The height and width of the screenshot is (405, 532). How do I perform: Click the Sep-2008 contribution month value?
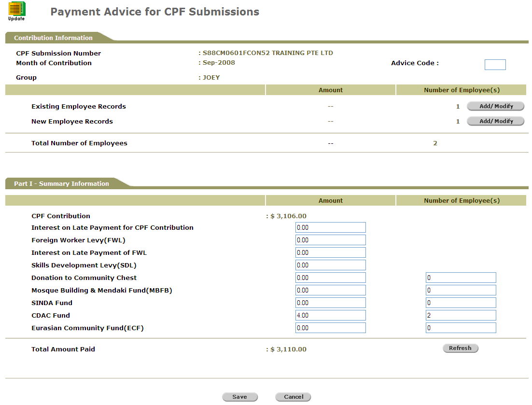pos(219,62)
